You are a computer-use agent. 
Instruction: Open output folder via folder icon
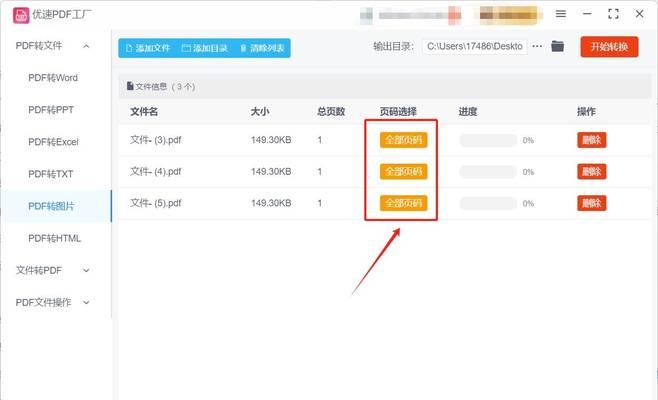[557, 46]
